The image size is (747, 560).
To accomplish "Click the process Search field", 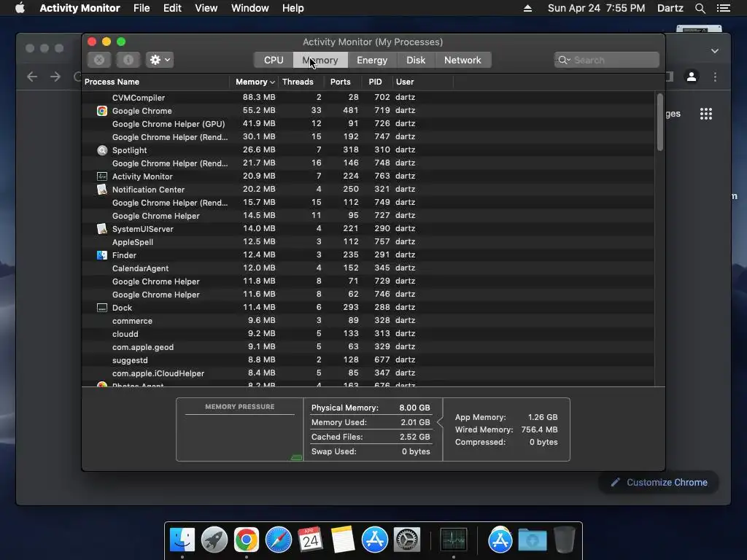I will 606,60.
